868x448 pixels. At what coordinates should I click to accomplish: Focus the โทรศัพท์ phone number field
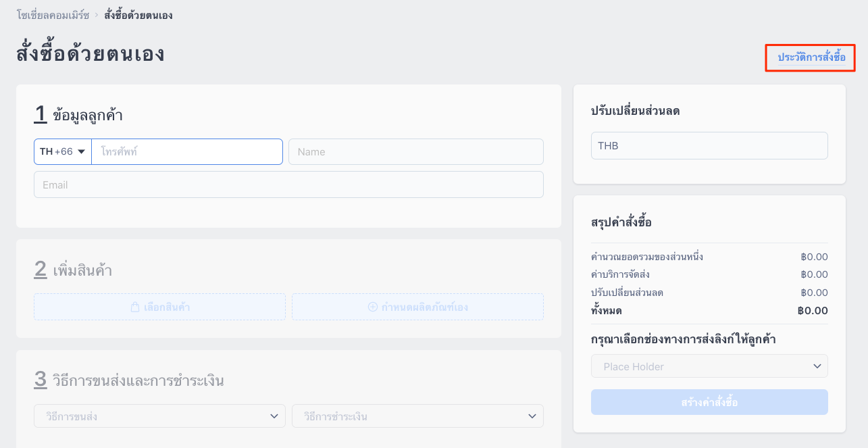click(x=187, y=151)
